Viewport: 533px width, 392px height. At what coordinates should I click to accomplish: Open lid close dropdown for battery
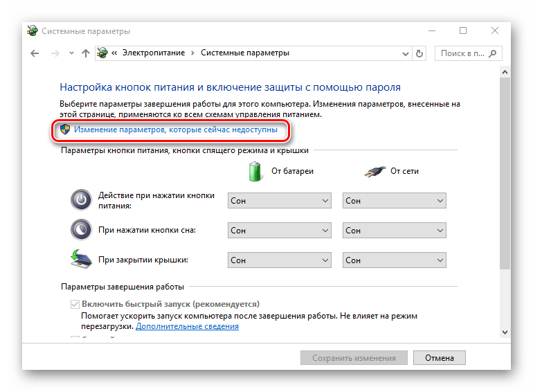[x=280, y=260]
